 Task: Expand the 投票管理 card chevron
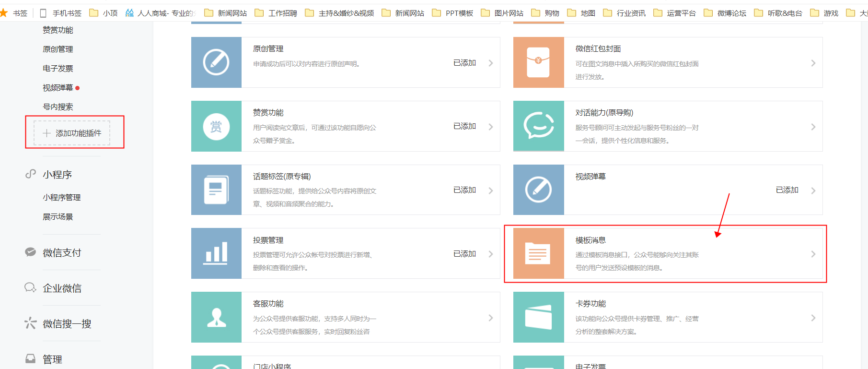(491, 254)
